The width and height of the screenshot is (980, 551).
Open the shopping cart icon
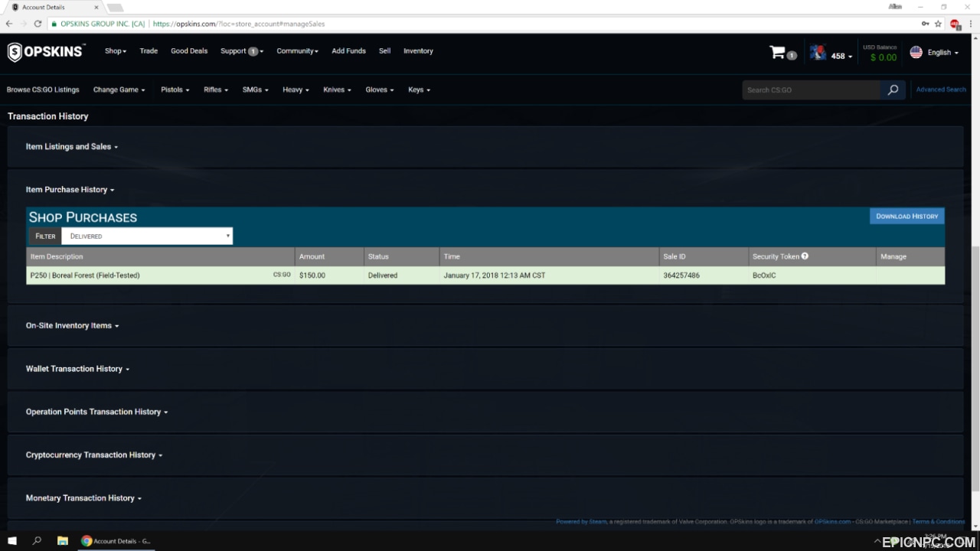click(778, 52)
